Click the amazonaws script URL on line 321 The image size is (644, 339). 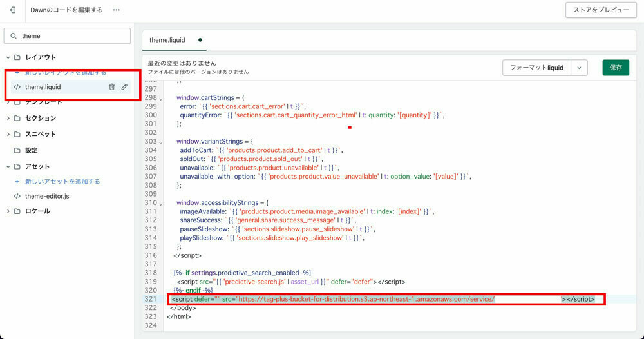pos(366,299)
